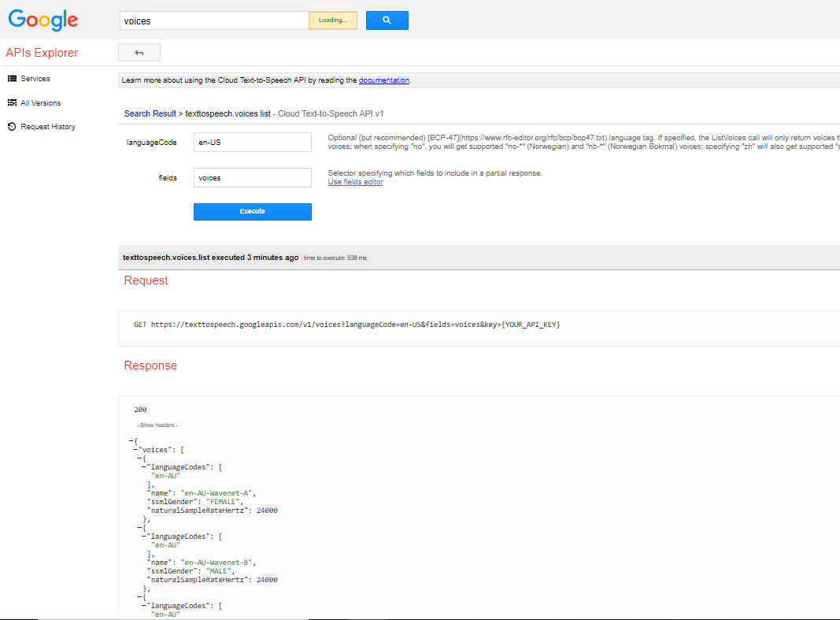Show the response headers
This screenshot has width=840, height=620.
click(157, 425)
